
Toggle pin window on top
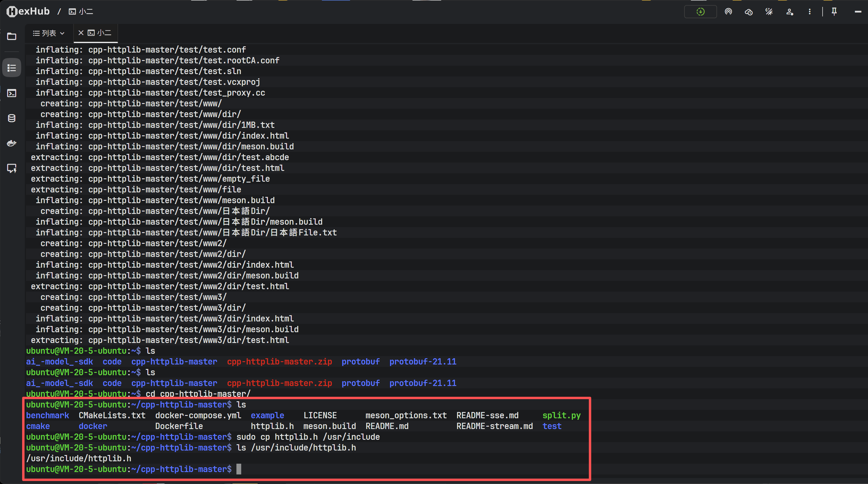click(834, 12)
